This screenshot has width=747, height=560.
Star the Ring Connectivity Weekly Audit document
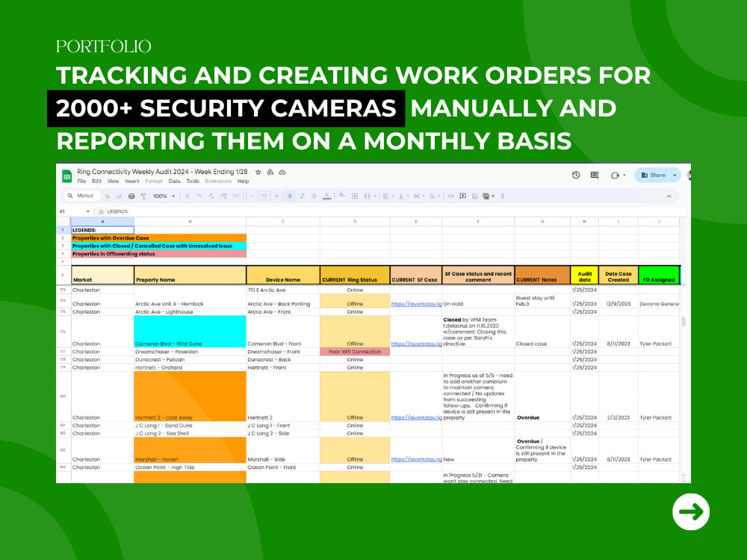(x=258, y=172)
